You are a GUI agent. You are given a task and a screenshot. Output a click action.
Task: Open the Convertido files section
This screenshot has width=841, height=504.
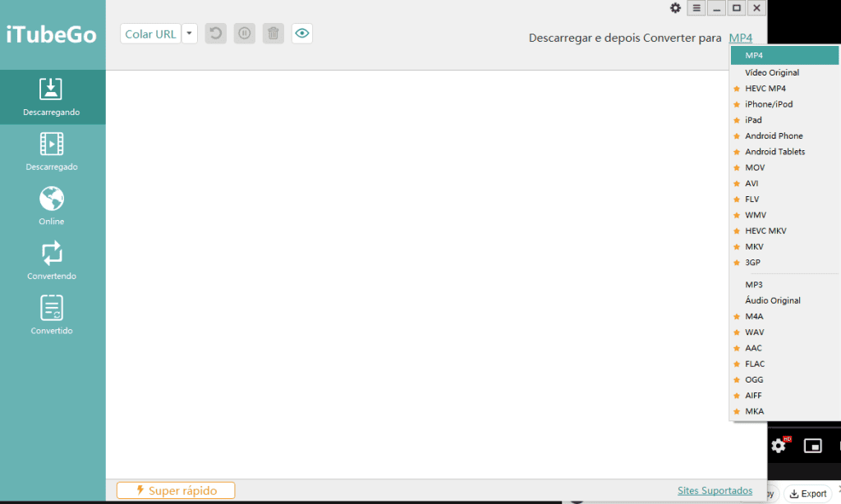[52, 316]
